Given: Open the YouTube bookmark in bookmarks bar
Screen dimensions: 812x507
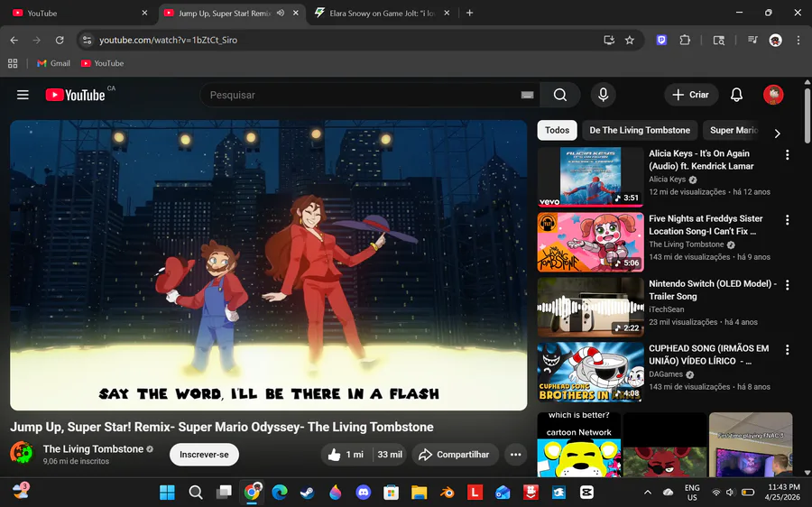Looking at the screenshot, I should 103,63.
